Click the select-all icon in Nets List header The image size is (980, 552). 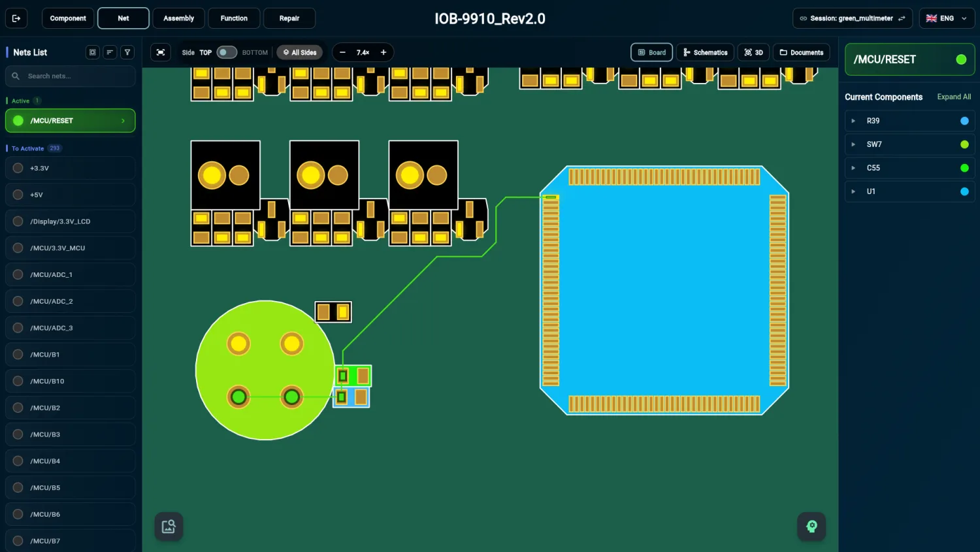coord(93,52)
